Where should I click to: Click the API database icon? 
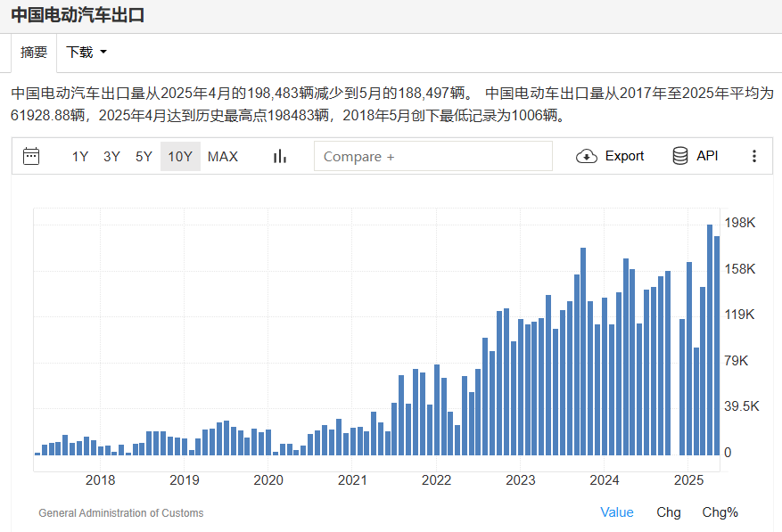tap(680, 156)
